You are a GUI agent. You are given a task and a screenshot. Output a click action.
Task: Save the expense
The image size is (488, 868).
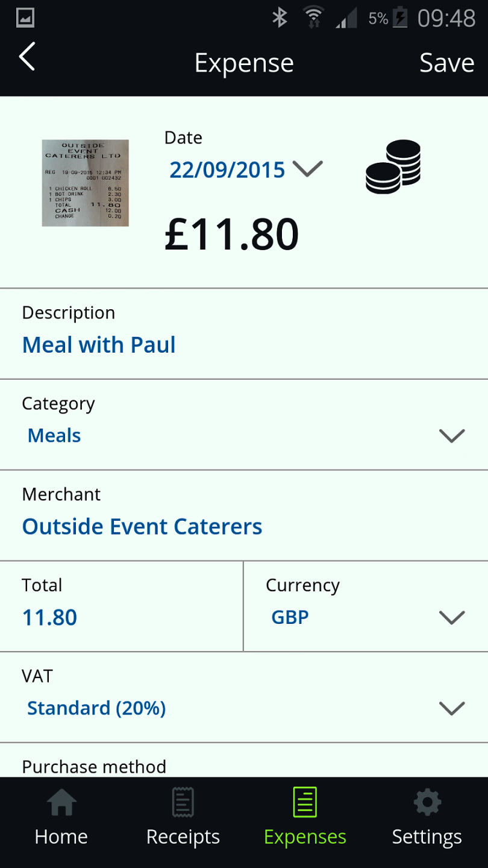click(x=447, y=63)
